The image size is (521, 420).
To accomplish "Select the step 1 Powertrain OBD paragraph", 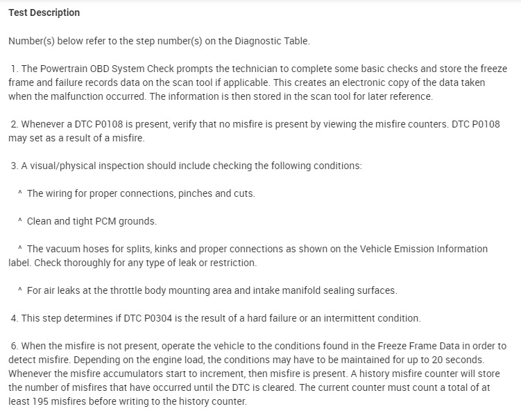I will [x=257, y=82].
